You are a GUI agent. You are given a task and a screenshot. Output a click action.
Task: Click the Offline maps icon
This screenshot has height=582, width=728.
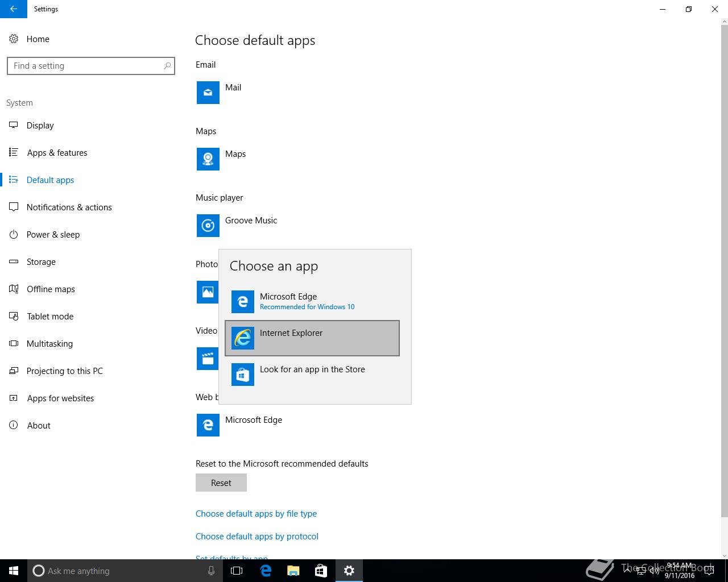click(x=14, y=289)
